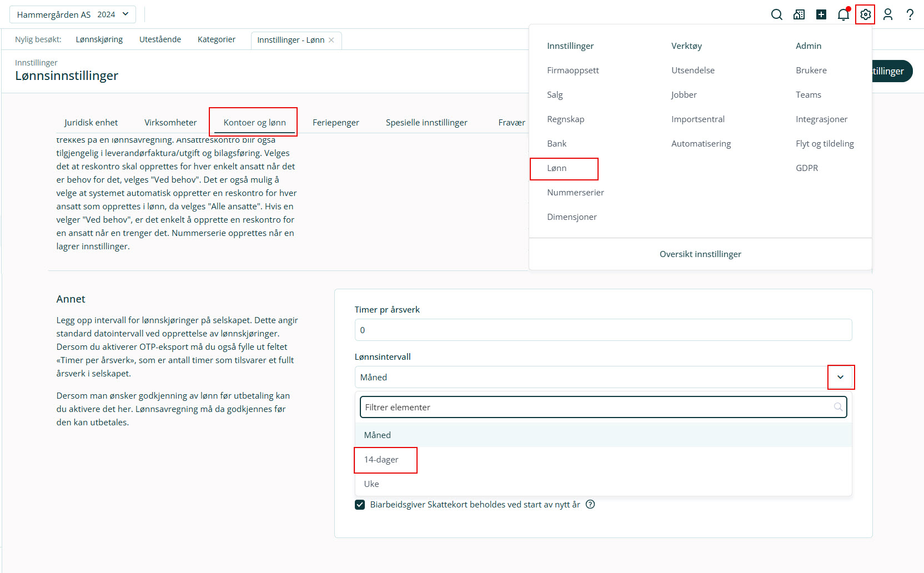The height and width of the screenshot is (573, 924).
Task: Open Dimensjoner settings
Action: click(572, 217)
